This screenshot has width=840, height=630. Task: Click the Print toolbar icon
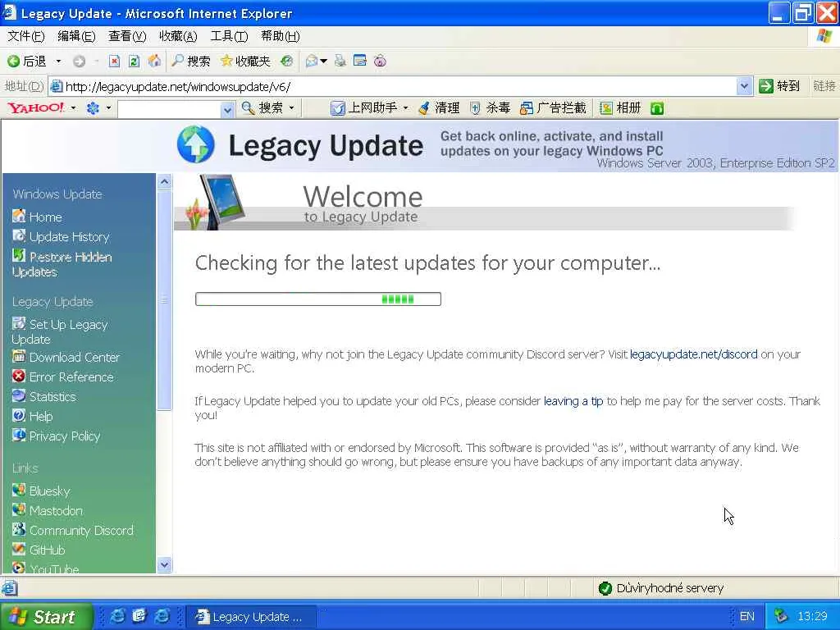tap(340, 61)
